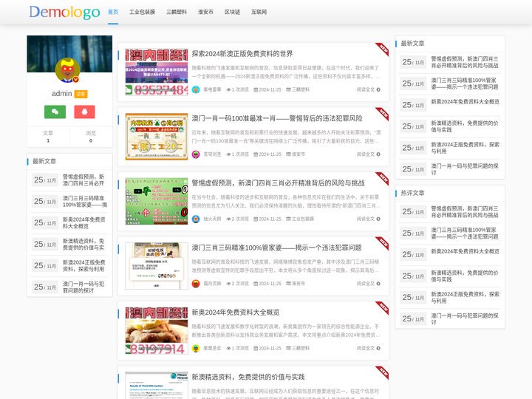
Task: Open article title 探索2024新澳正版免费资料的世界
Action: 242,54
